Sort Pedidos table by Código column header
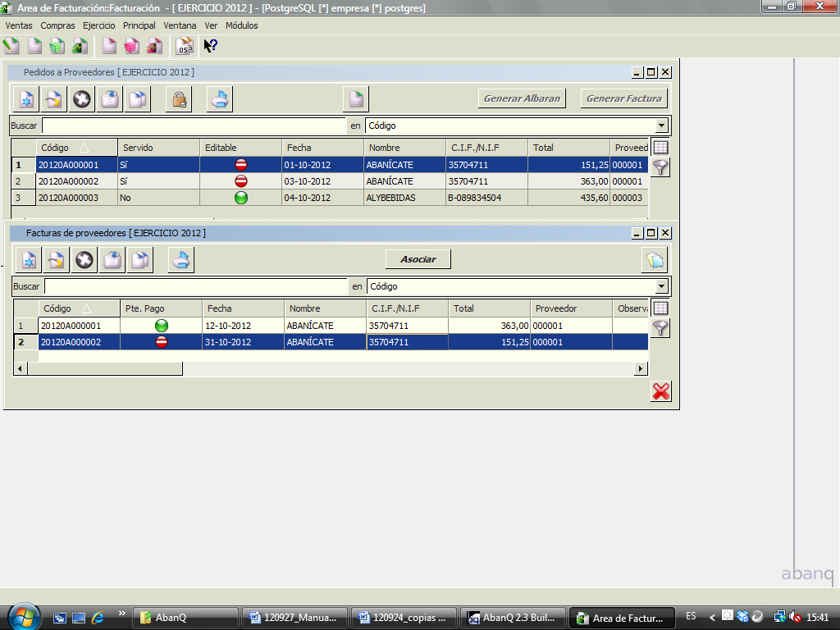 76,148
